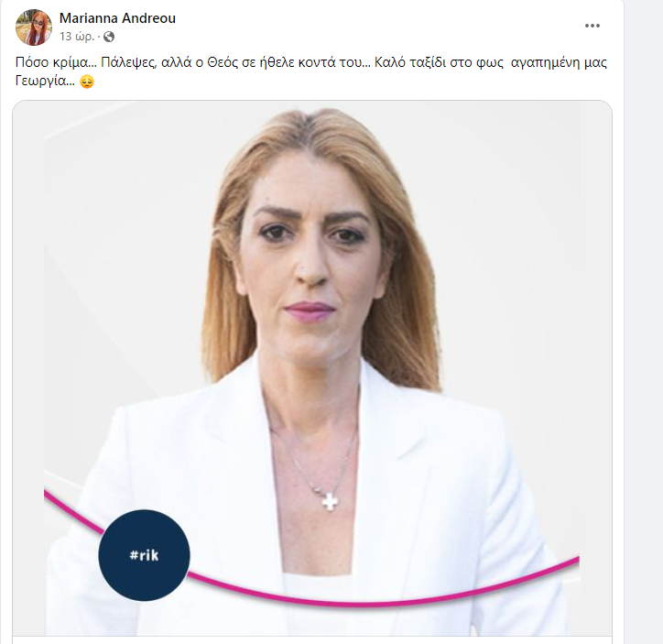This screenshot has height=644, width=663.
Task: Open the post options three-dot menu
Action: (x=592, y=26)
